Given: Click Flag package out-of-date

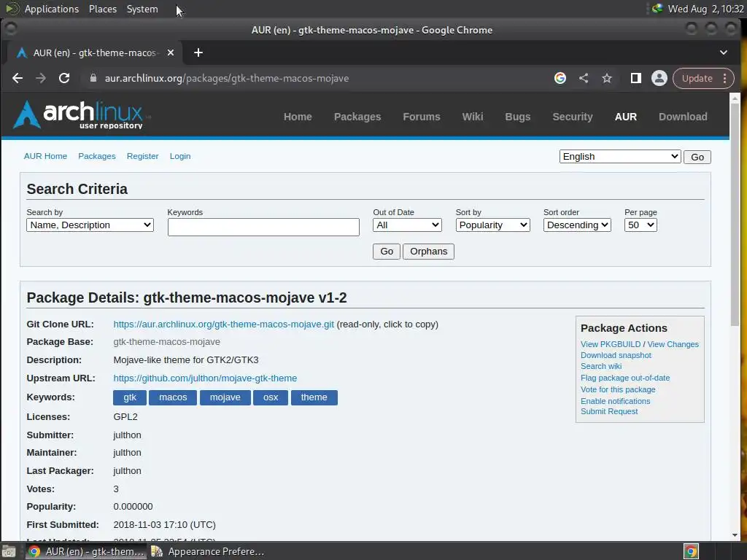Looking at the screenshot, I should pos(625,378).
